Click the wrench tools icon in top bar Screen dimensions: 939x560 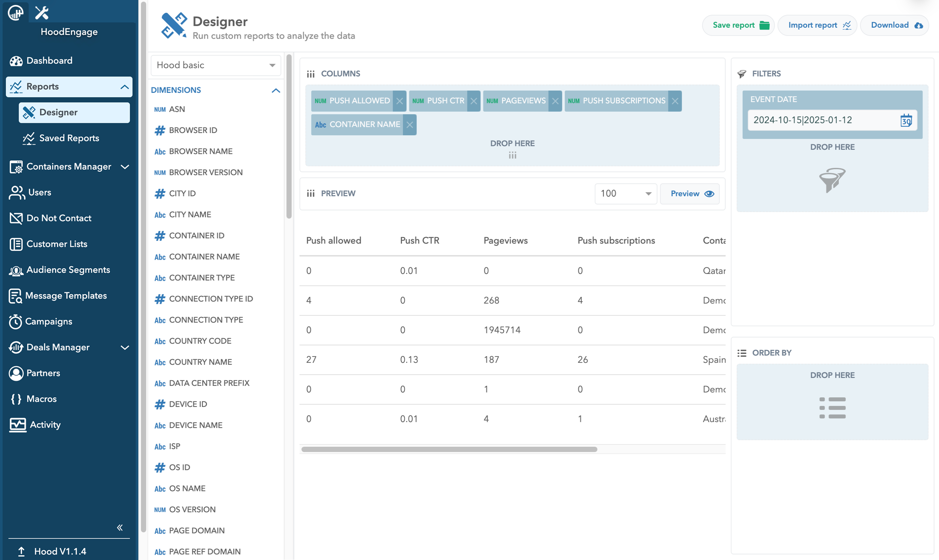click(x=42, y=13)
